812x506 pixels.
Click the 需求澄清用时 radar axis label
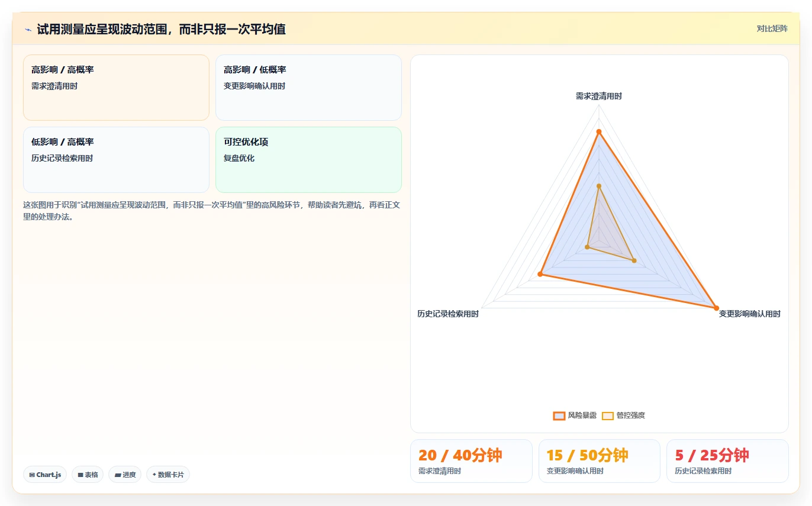pos(599,96)
